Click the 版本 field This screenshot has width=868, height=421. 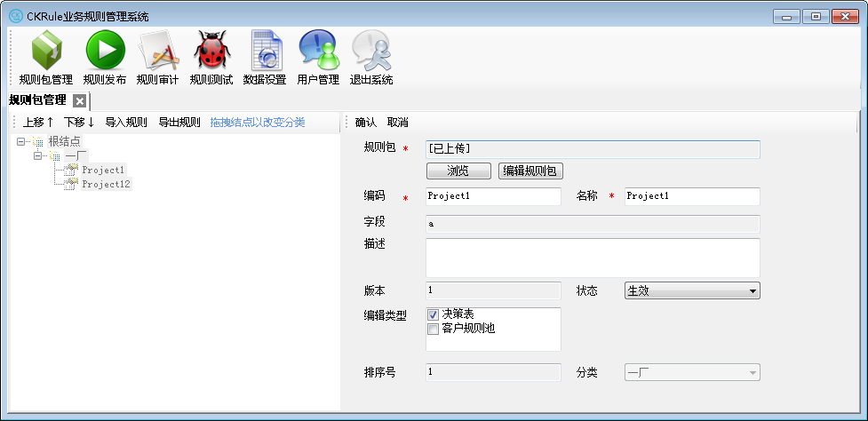(493, 290)
